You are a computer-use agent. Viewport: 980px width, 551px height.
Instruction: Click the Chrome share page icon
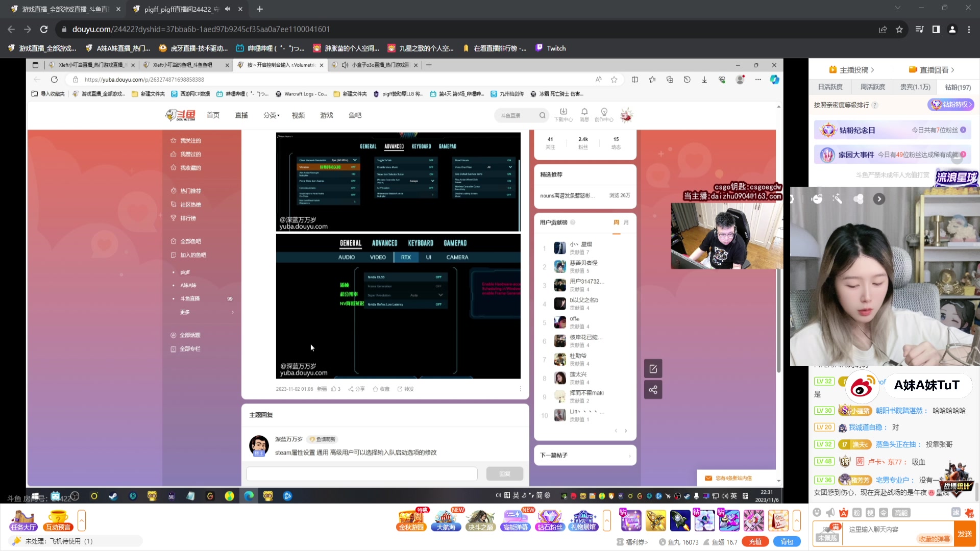coord(883,30)
